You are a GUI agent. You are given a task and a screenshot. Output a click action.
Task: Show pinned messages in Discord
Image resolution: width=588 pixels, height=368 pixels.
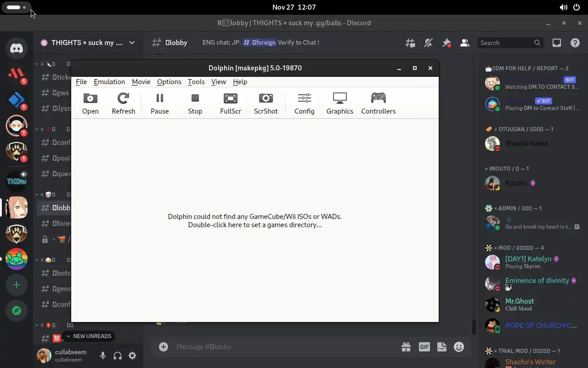point(447,43)
